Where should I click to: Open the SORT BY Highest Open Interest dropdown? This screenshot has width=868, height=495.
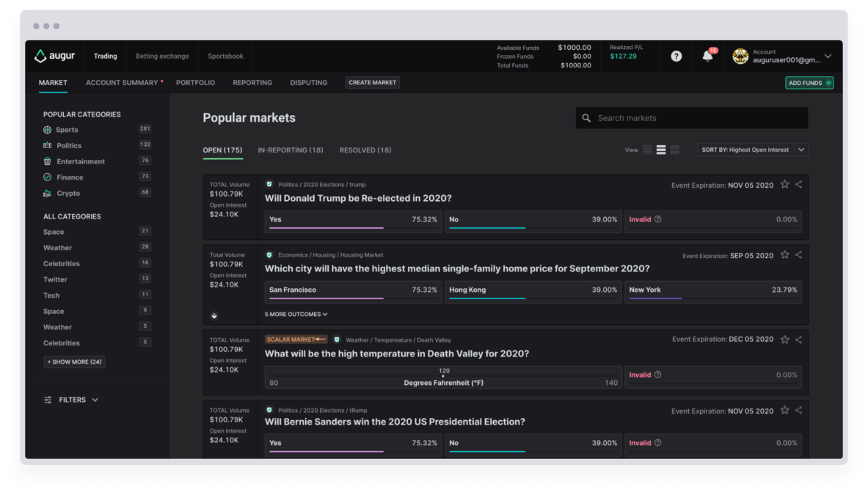point(753,149)
